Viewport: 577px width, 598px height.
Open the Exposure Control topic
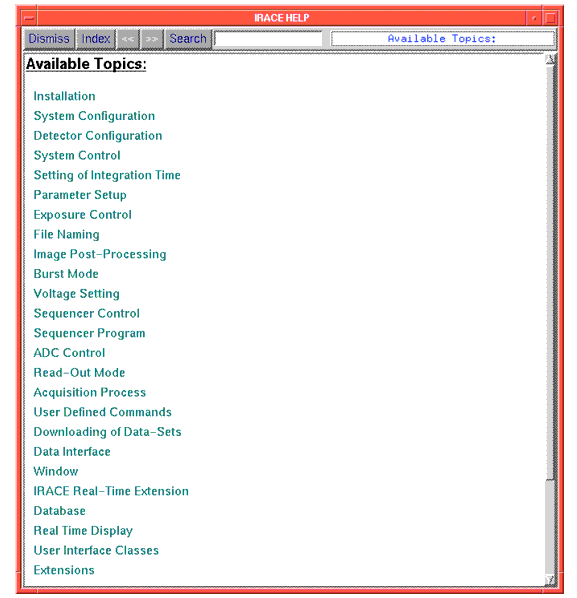(x=82, y=215)
